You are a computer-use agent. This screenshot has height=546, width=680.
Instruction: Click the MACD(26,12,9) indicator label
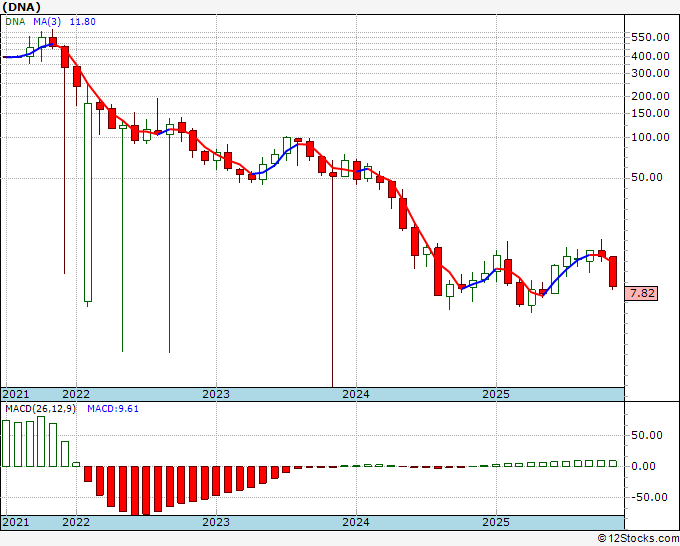click(x=40, y=409)
